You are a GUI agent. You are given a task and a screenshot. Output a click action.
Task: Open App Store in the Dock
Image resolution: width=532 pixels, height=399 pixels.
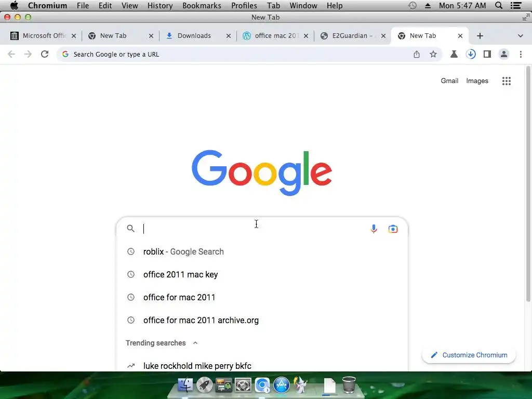click(281, 385)
